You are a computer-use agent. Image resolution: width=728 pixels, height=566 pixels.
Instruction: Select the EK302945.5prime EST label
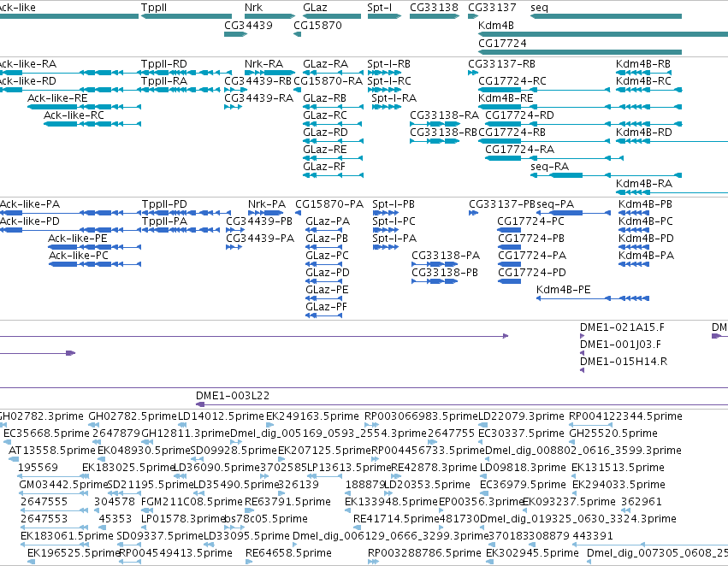[x=532, y=553]
